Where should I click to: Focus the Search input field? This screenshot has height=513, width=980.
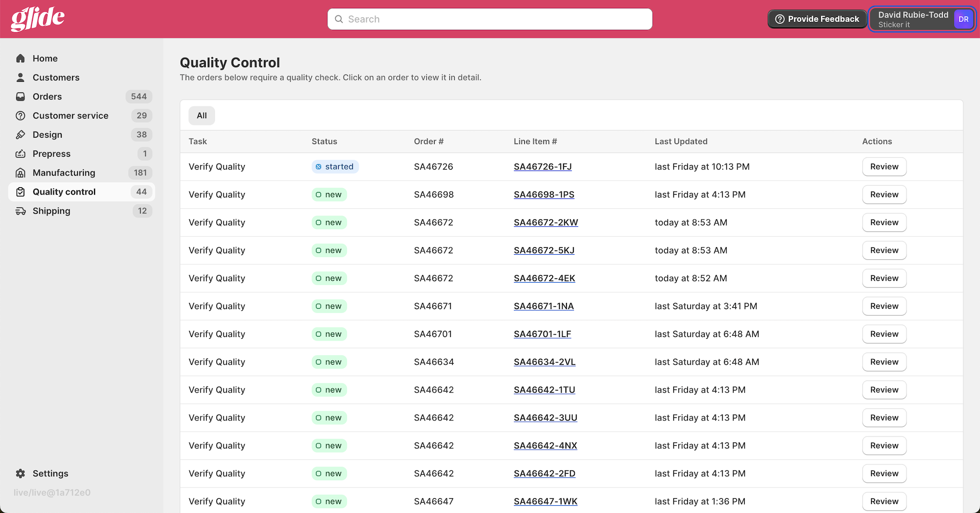click(490, 19)
